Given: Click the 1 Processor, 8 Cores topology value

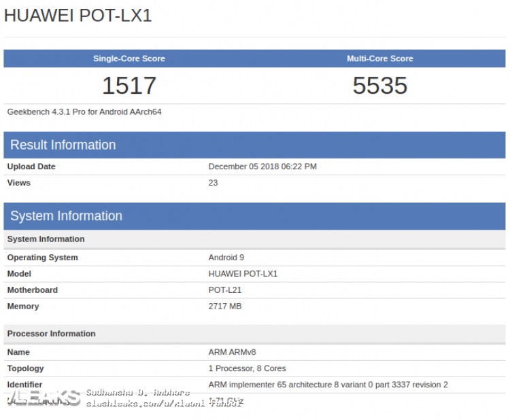Looking at the screenshot, I should pos(247,368).
